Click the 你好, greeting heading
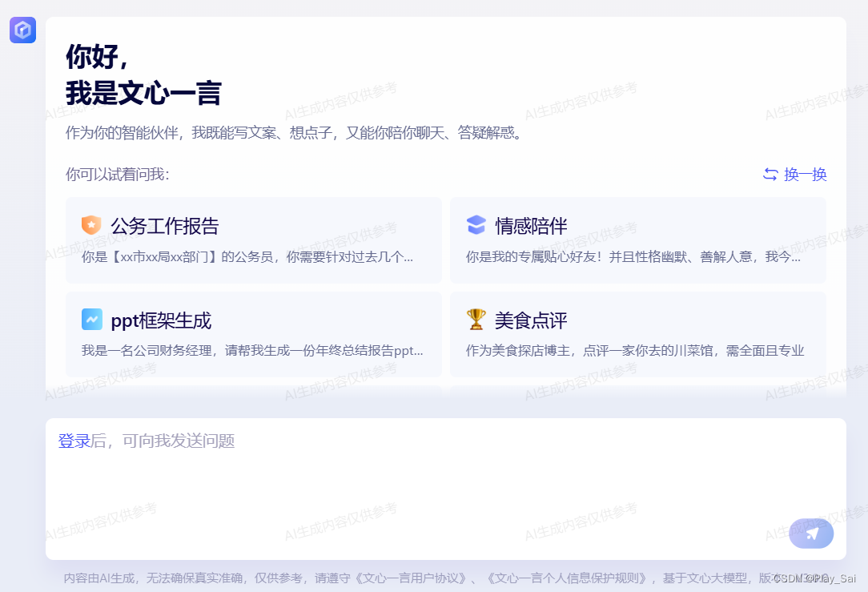The image size is (868, 592). pos(97,57)
